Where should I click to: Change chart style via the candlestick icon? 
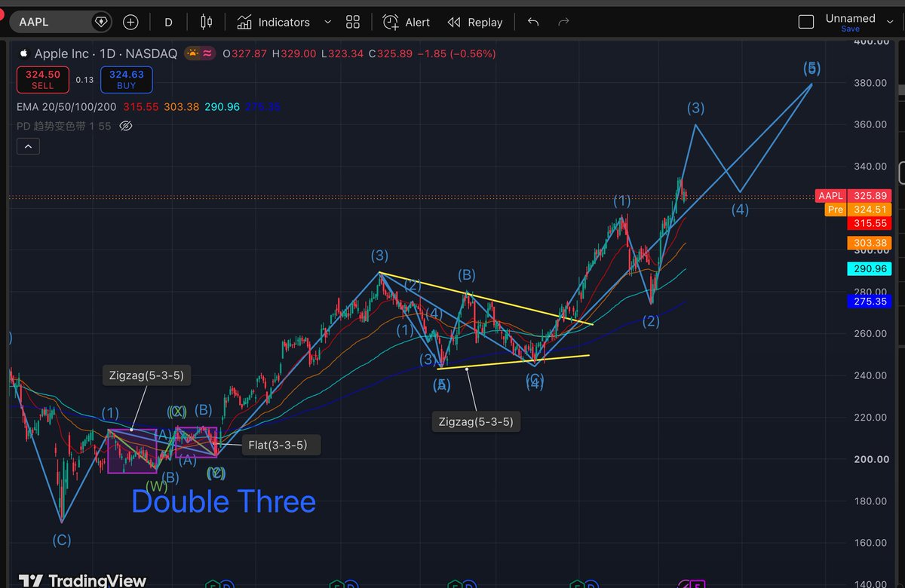point(207,22)
